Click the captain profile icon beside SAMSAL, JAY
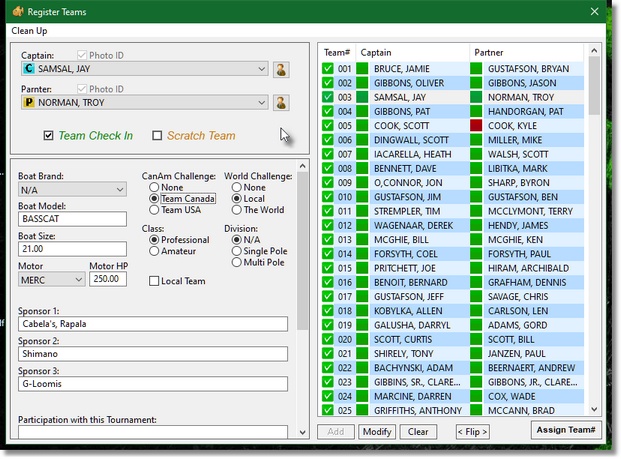The image size is (621, 459). pyautogui.click(x=281, y=69)
